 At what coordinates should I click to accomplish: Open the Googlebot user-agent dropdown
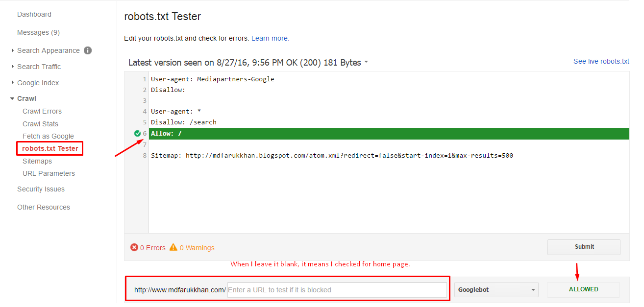496,289
